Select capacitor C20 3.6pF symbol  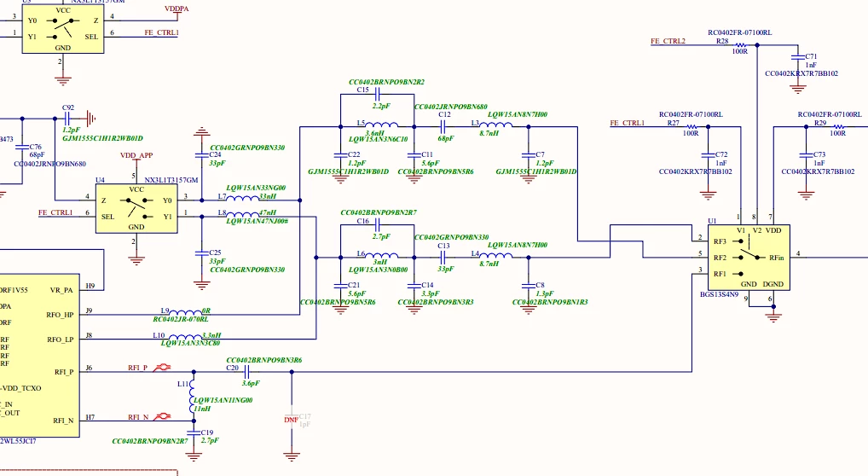click(248, 372)
